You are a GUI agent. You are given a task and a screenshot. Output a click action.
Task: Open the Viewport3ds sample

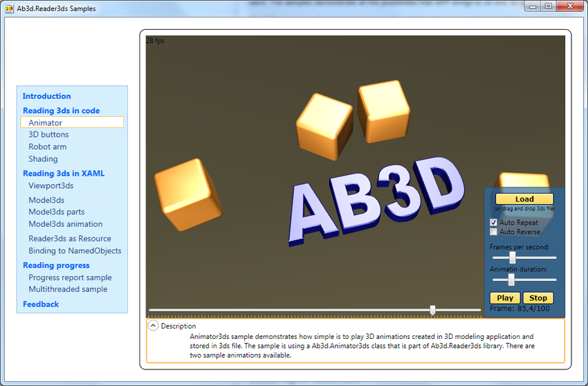(x=50, y=185)
